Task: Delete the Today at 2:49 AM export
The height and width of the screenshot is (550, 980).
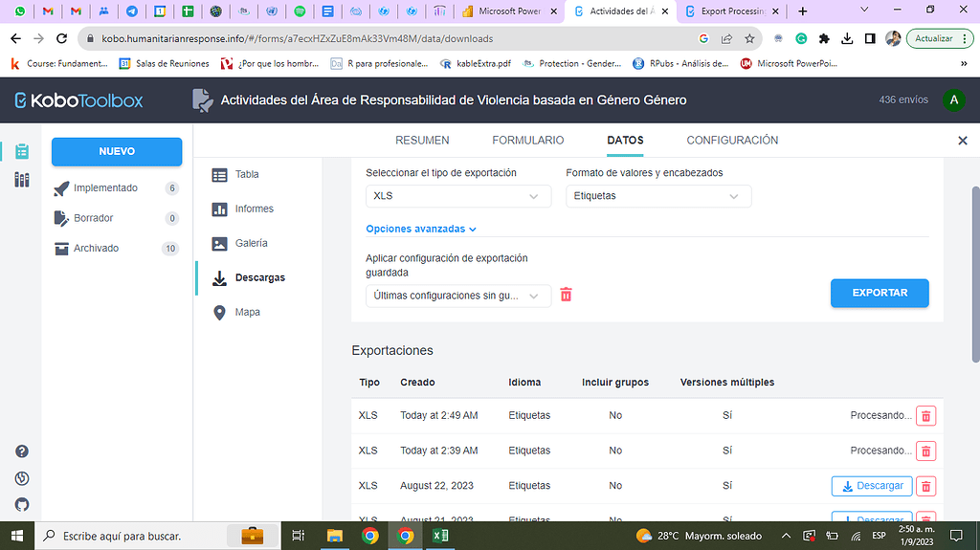Action: (x=925, y=416)
